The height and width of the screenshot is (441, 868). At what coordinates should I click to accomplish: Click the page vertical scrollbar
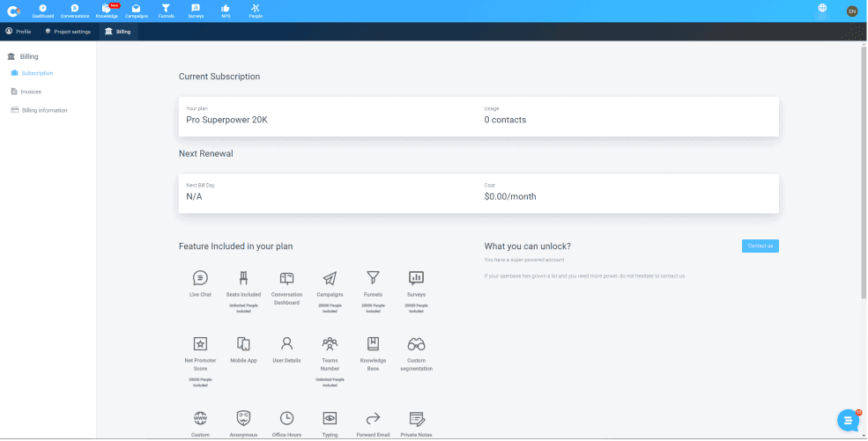[x=864, y=176]
